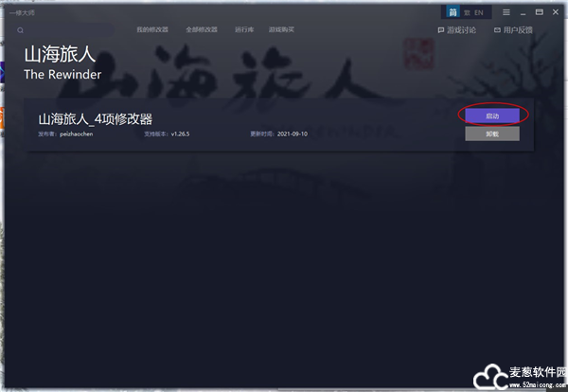
Task: Go to 排行榜 rankings tab
Action: 244,30
